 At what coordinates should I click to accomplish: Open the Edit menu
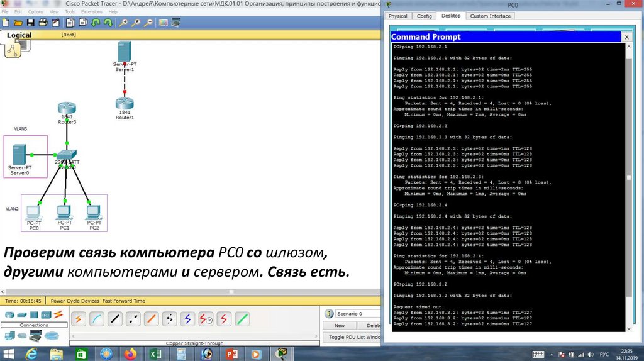tap(18, 11)
